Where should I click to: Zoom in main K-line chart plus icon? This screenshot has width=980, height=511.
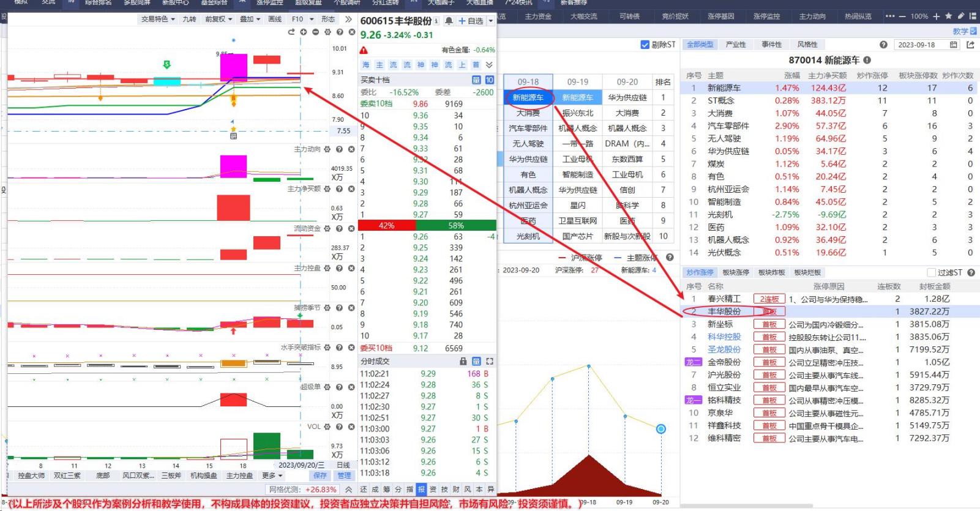coord(303,32)
